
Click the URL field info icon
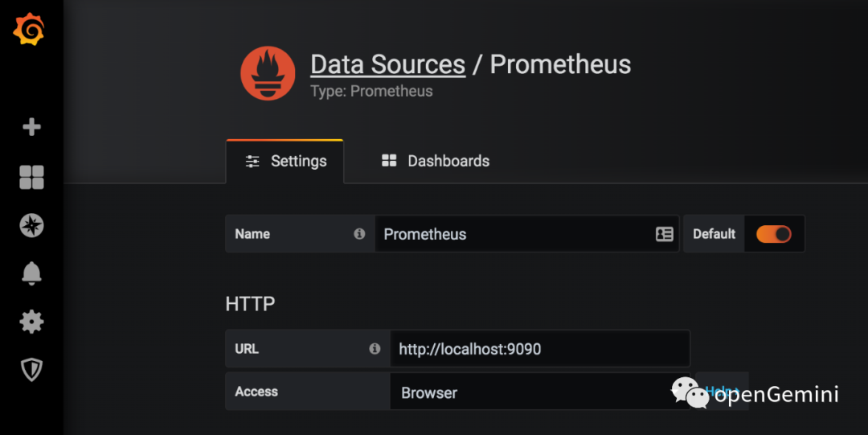pos(375,349)
